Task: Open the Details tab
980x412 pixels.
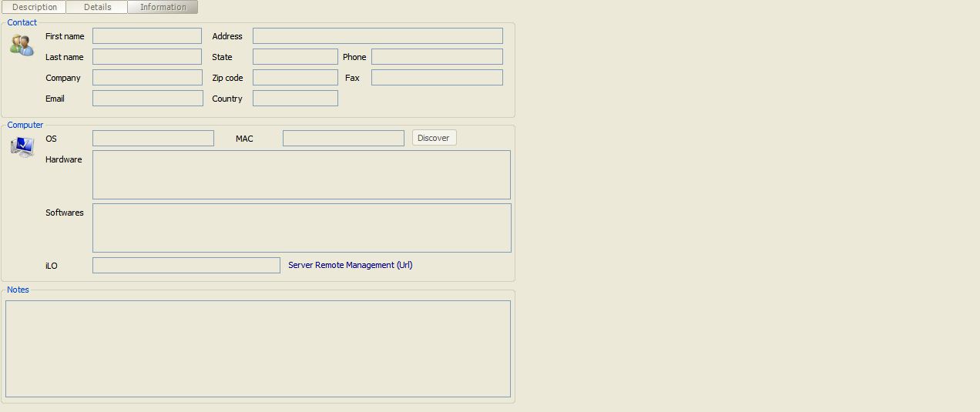Action: (x=97, y=7)
